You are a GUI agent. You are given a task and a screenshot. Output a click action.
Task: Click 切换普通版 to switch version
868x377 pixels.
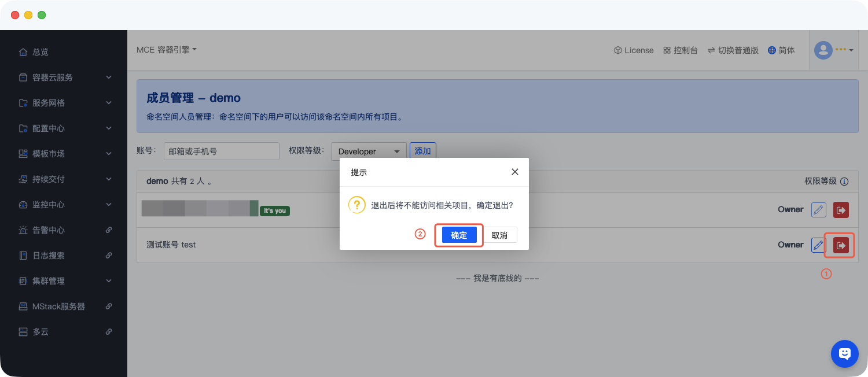click(733, 50)
